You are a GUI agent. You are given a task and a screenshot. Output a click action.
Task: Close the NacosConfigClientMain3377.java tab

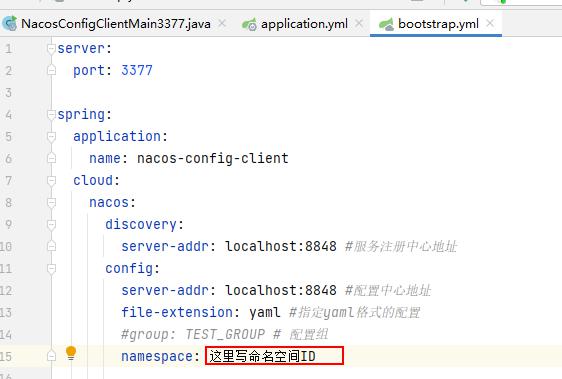point(222,24)
